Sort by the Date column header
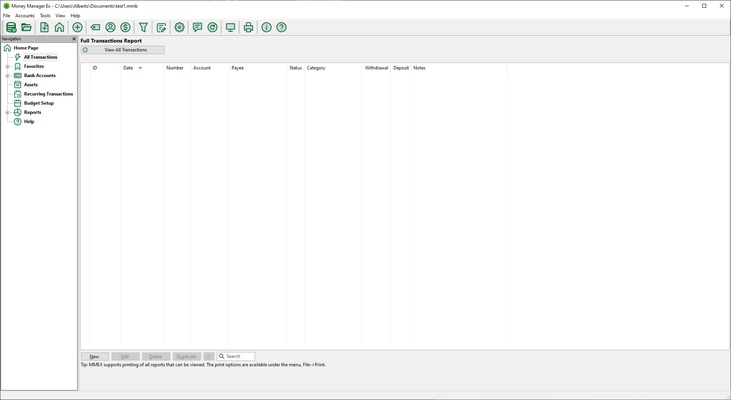The width and height of the screenshot is (731, 400). (142, 68)
